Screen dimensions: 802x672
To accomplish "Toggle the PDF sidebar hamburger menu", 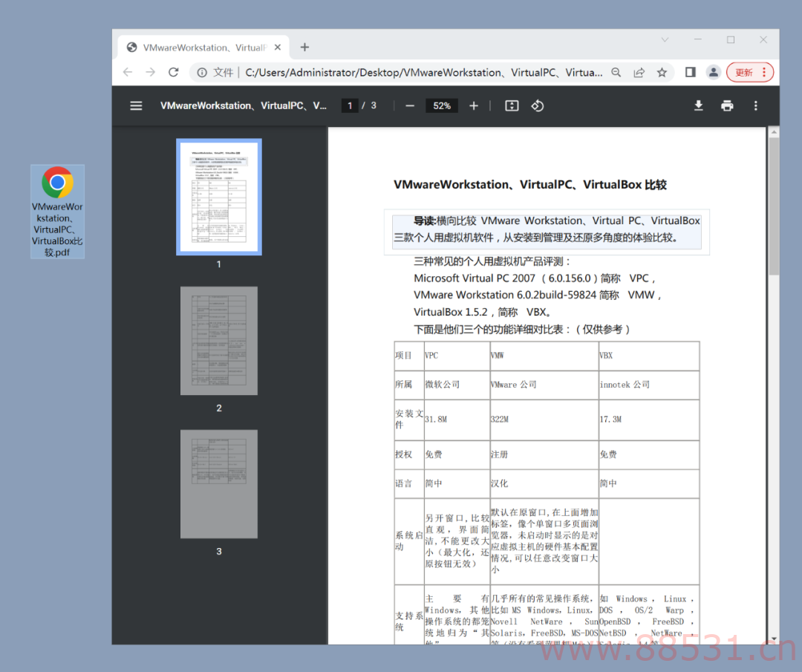I will [x=136, y=106].
